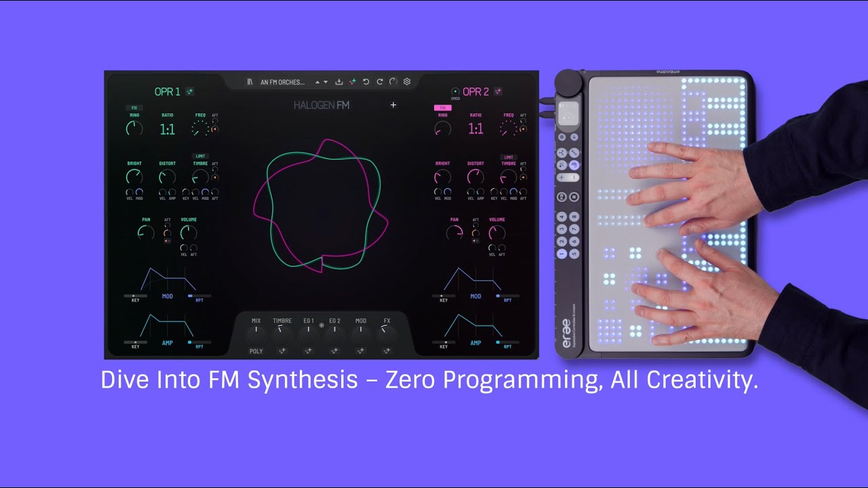
Task: Toggle orange speaker icon beside OPR 1 FREQ
Action: pyautogui.click(x=216, y=129)
